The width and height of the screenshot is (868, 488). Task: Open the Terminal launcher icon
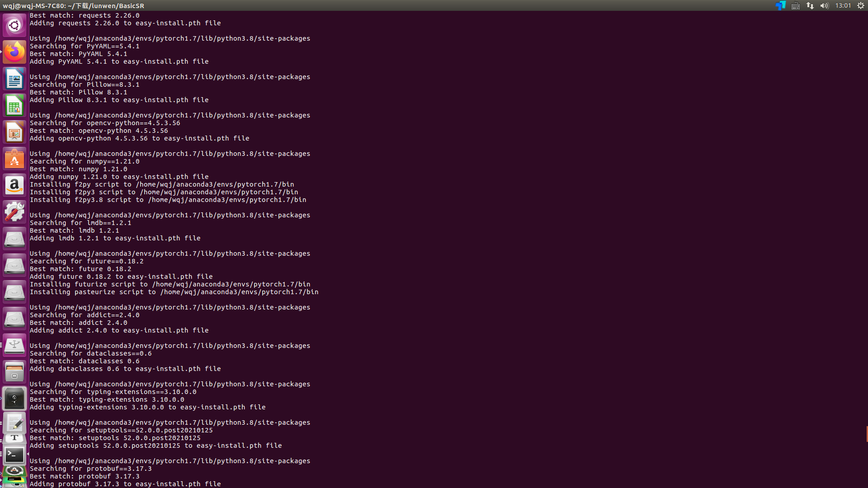point(14,455)
